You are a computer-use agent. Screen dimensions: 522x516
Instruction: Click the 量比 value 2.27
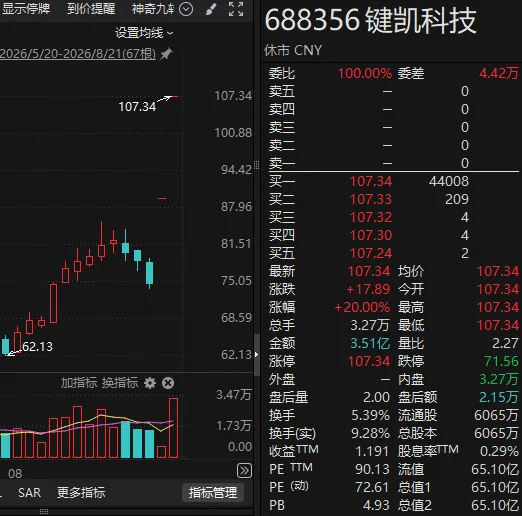pos(505,343)
